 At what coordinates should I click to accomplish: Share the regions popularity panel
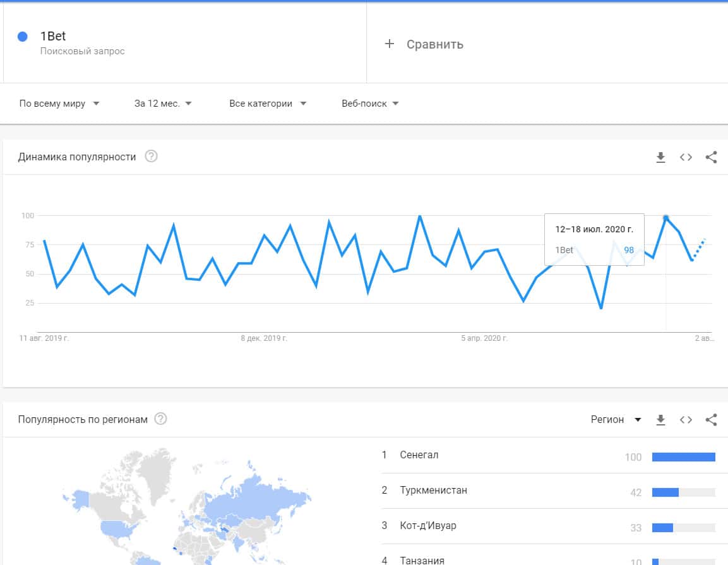711,420
